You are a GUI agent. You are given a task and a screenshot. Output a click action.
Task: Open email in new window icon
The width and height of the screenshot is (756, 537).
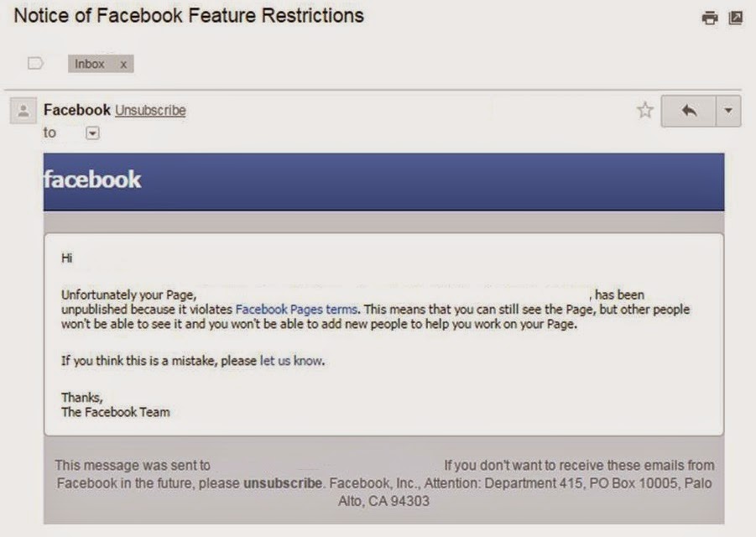(x=735, y=18)
